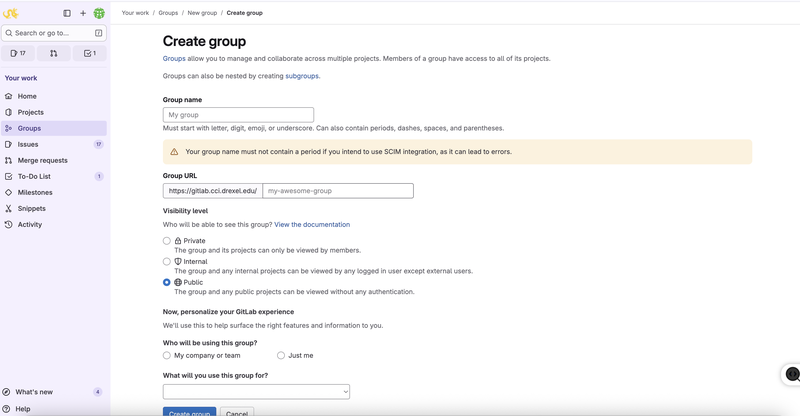Screen dimensions: 800x416
Task: Go to Snippets in the sidebar
Action: 31,208
